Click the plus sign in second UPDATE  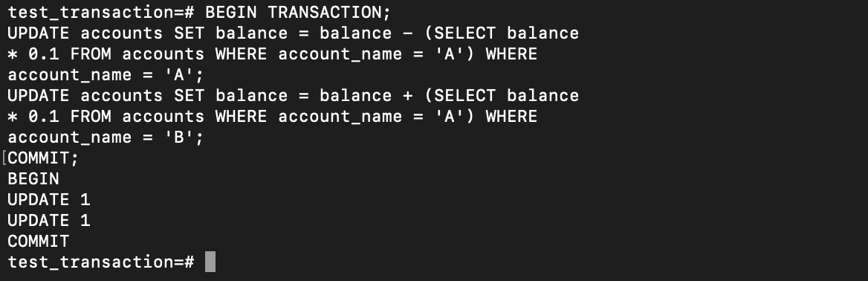pyautogui.click(x=407, y=95)
